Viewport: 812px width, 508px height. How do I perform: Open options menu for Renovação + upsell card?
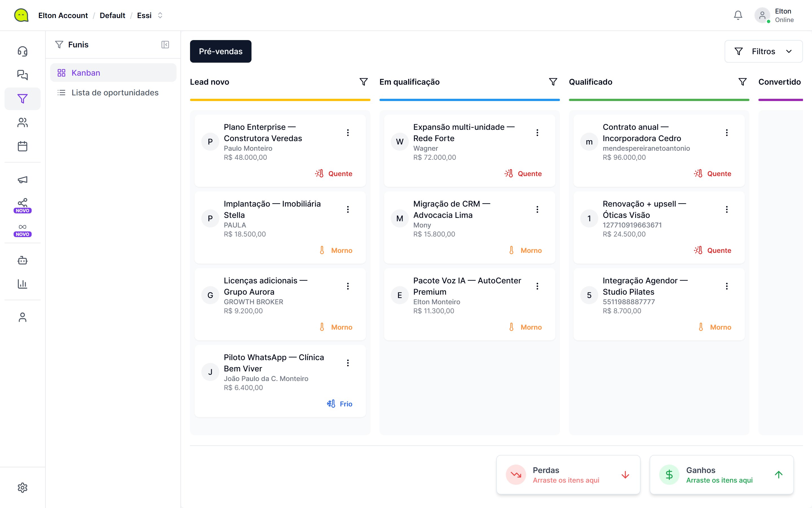727,209
